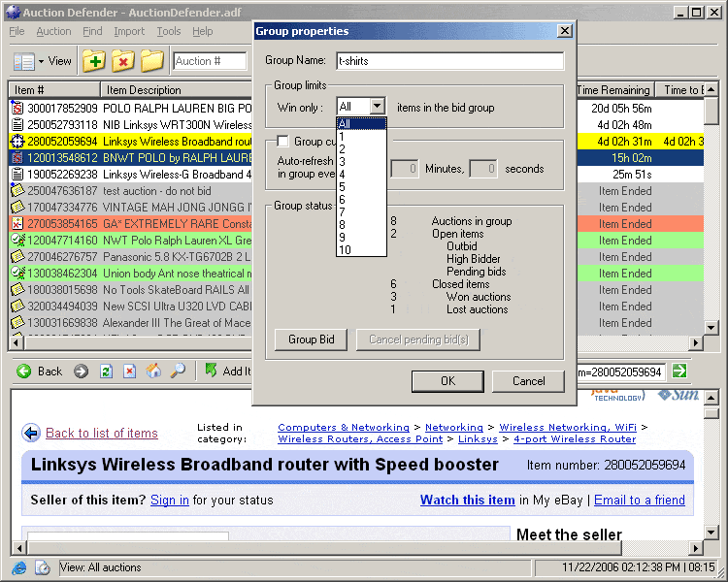Viewport: 728px width, 582px height.
Task: Click the clock icon in status bar
Action: (x=43, y=568)
